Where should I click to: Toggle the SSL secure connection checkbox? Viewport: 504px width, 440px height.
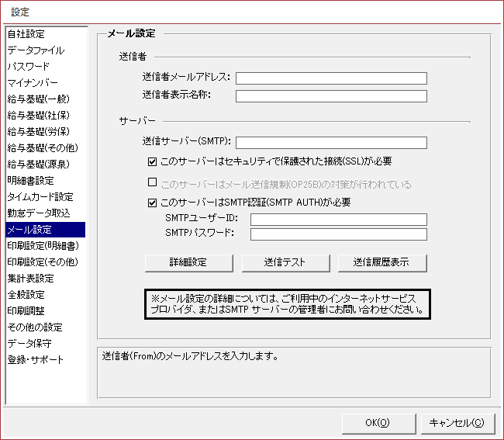[152, 161]
